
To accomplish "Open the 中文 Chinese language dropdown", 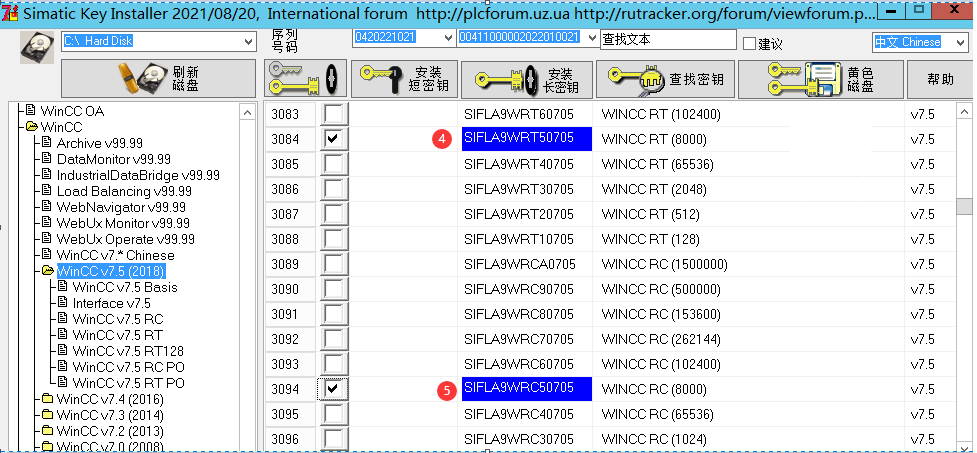I will (x=961, y=42).
